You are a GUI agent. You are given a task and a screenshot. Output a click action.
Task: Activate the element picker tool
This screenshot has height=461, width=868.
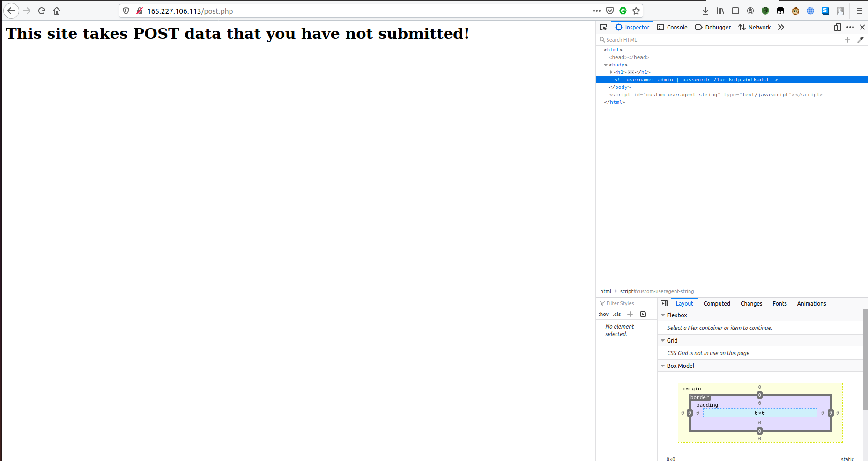pos(603,27)
